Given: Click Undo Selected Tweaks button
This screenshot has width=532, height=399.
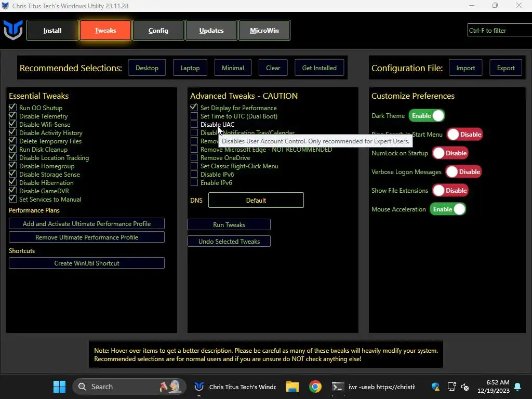Looking at the screenshot, I should coord(229,241).
